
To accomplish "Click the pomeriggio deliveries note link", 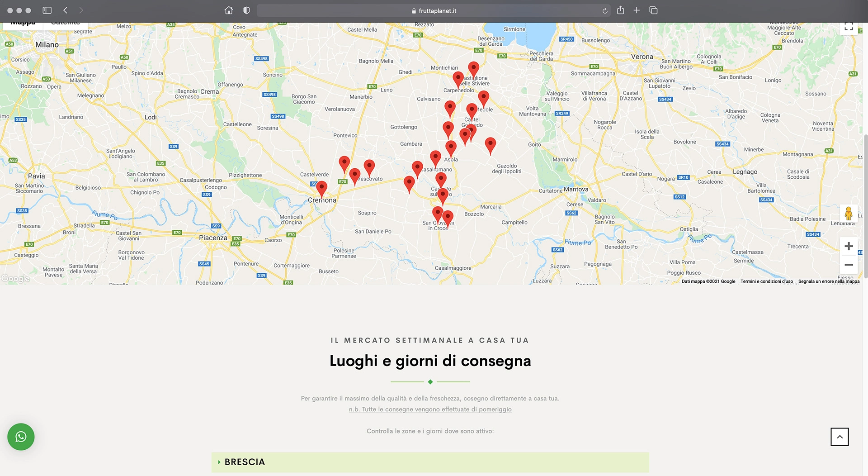I will (x=430, y=409).
